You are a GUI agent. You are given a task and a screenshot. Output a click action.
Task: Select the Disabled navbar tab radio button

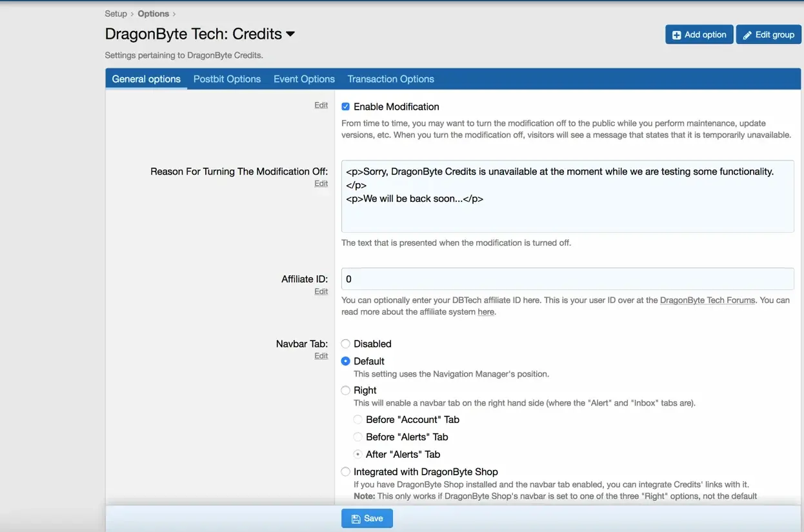coord(346,344)
